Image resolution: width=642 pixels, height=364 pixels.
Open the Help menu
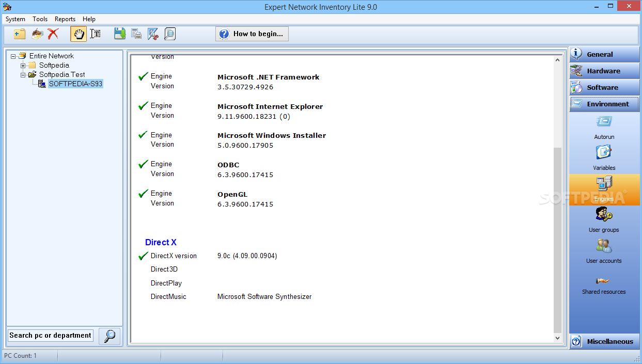89,19
